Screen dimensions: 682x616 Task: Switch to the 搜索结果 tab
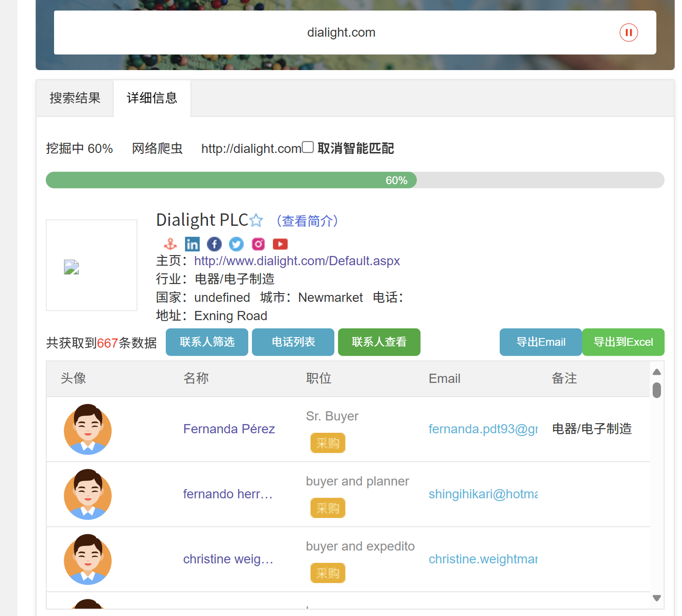(x=75, y=98)
